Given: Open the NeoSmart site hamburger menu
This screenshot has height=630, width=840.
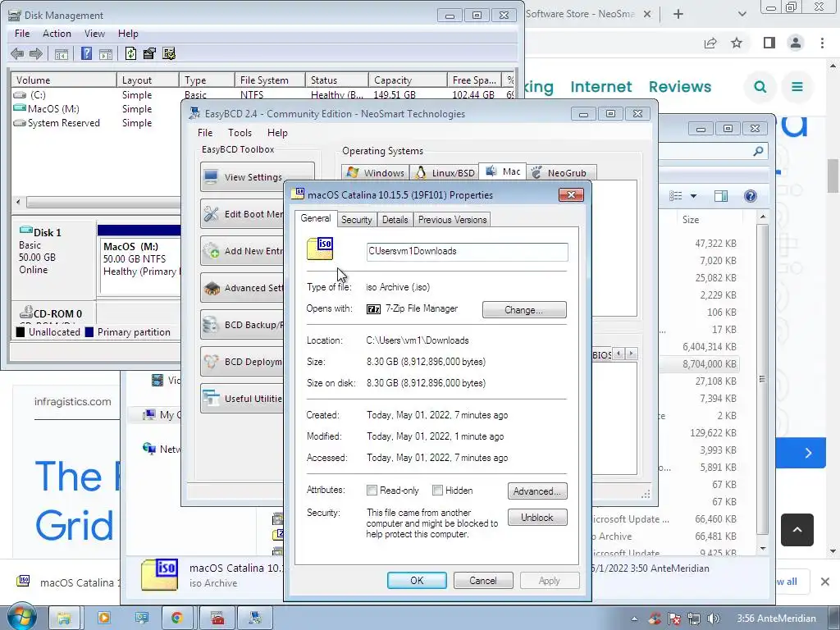Looking at the screenshot, I should tap(797, 86).
